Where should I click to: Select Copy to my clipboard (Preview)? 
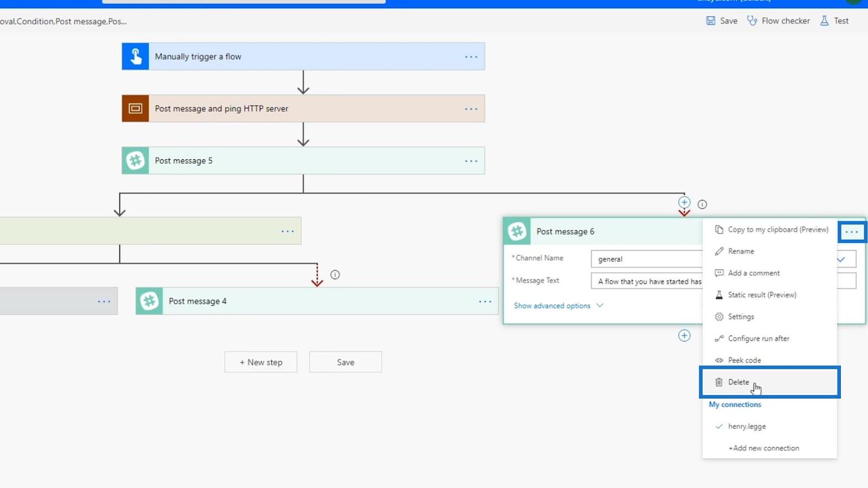point(770,229)
